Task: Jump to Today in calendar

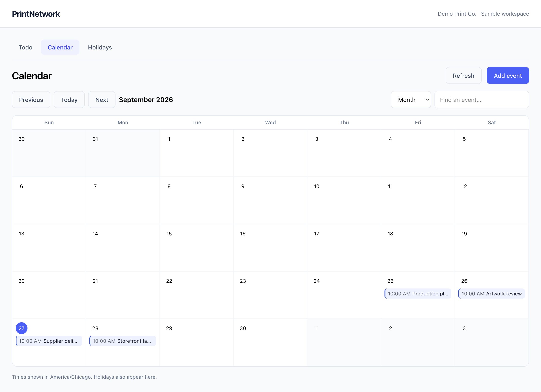Action: [69, 100]
